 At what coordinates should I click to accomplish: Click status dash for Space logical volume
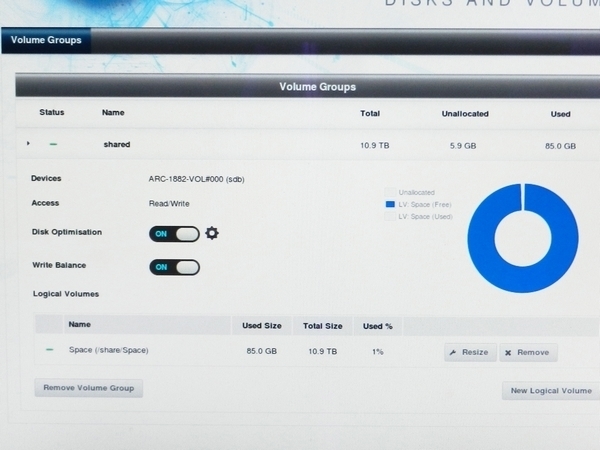pyautogui.click(x=49, y=349)
